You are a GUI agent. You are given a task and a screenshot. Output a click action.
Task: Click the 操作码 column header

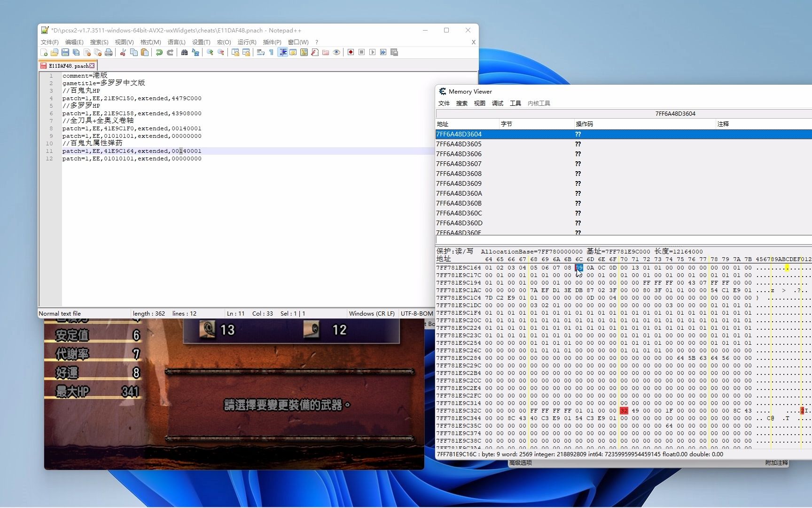645,124
